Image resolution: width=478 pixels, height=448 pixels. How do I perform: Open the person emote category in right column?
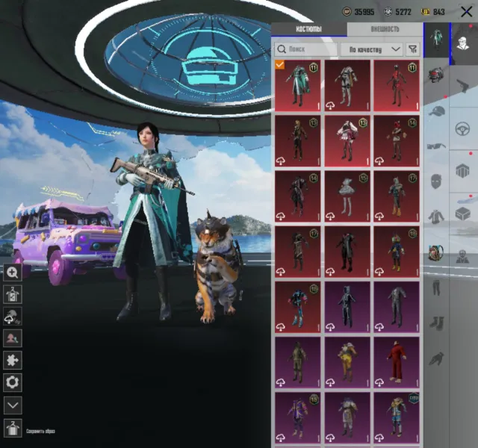463,256
